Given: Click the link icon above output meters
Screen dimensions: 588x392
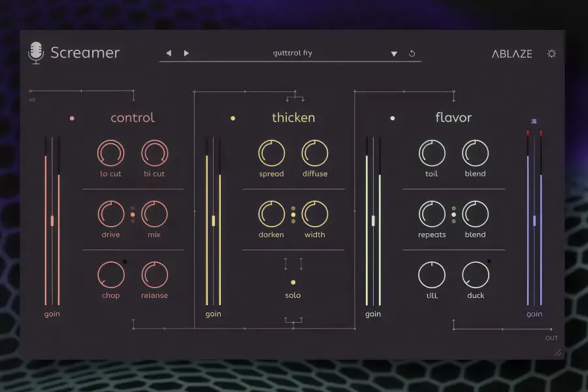Looking at the screenshot, I should (534, 121).
